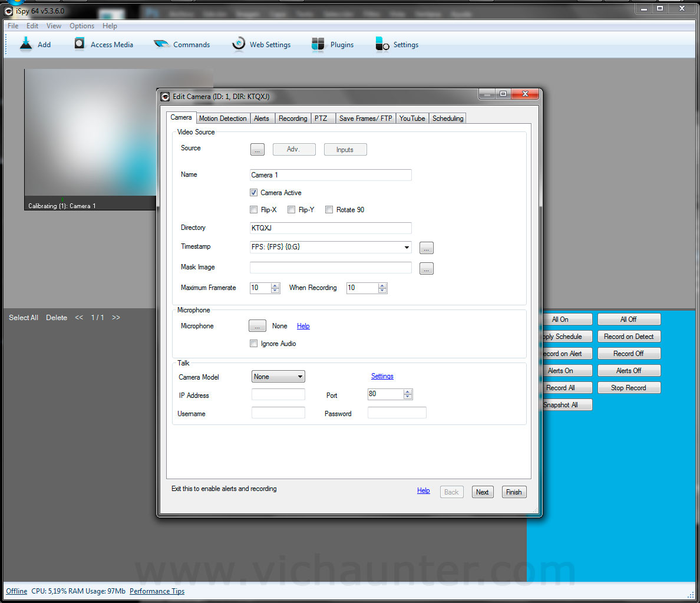700x603 pixels.
Task: Tick the Ignore Audio checkbox
Action: click(253, 344)
